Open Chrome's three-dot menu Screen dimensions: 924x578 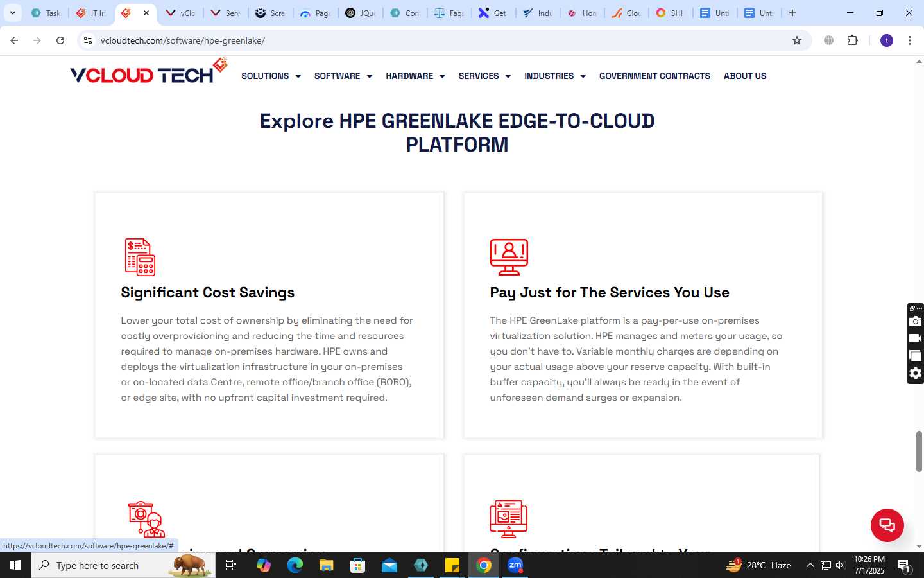point(910,40)
